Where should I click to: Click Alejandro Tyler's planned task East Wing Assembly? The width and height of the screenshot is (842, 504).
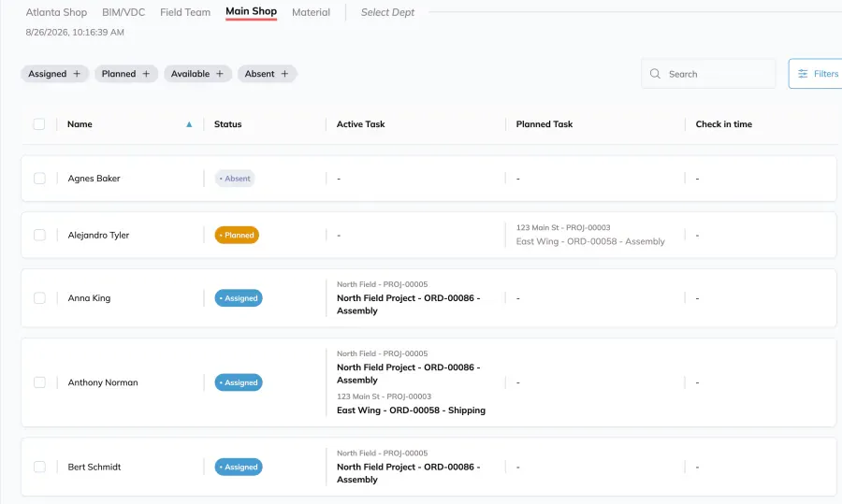590,241
